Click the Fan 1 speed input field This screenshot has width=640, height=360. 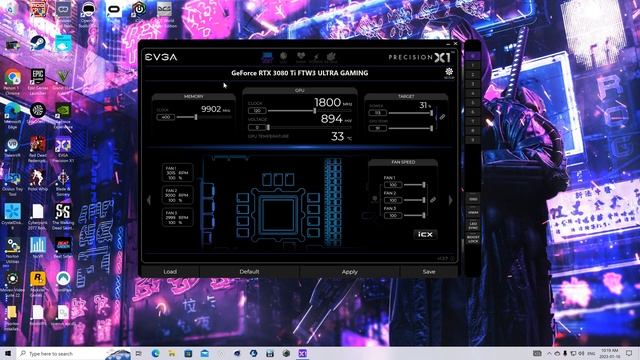[393, 185]
